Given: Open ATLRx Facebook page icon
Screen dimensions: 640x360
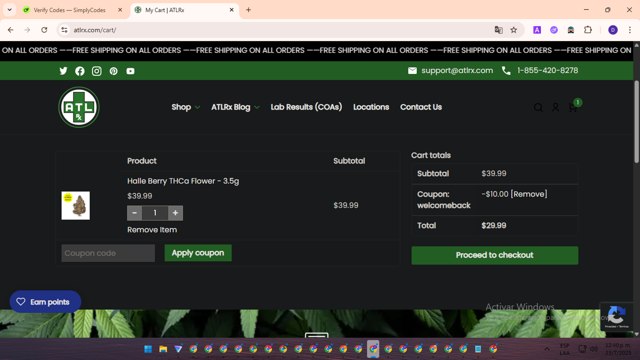Looking at the screenshot, I should coord(80,71).
